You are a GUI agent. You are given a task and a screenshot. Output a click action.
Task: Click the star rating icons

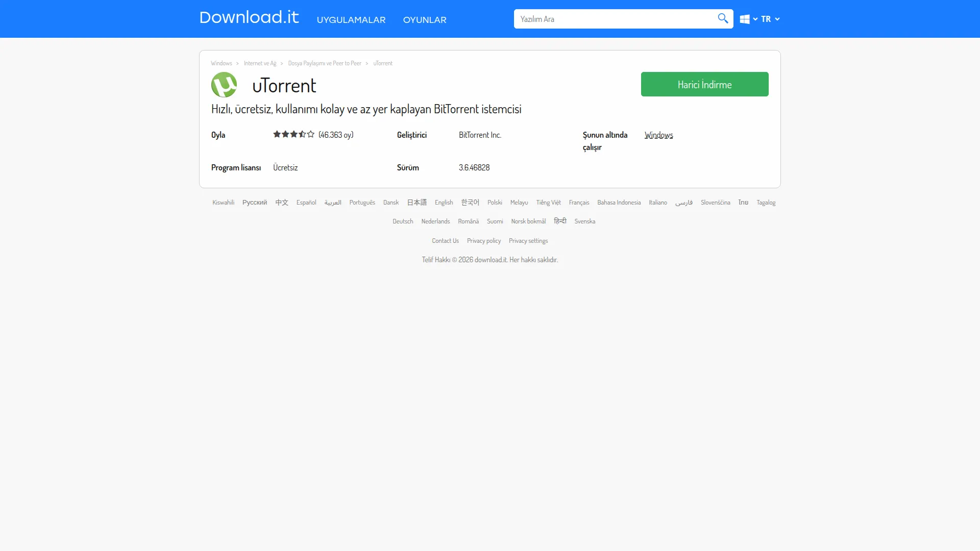click(x=293, y=135)
